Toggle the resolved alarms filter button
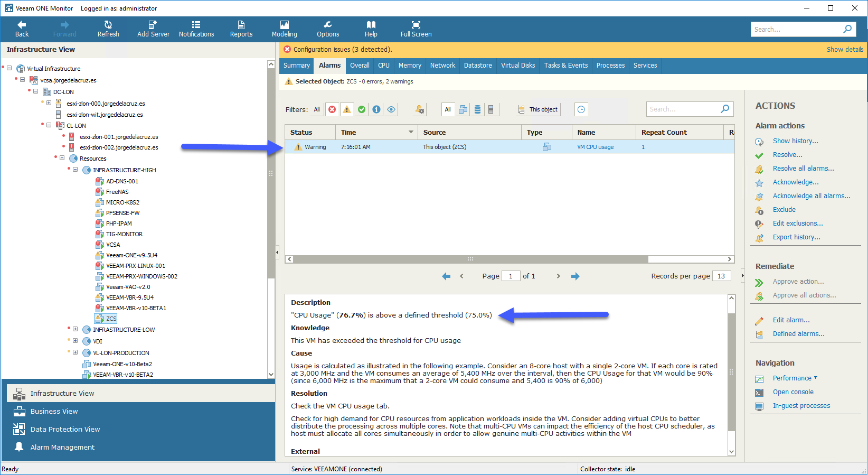868x475 pixels. click(362, 109)
